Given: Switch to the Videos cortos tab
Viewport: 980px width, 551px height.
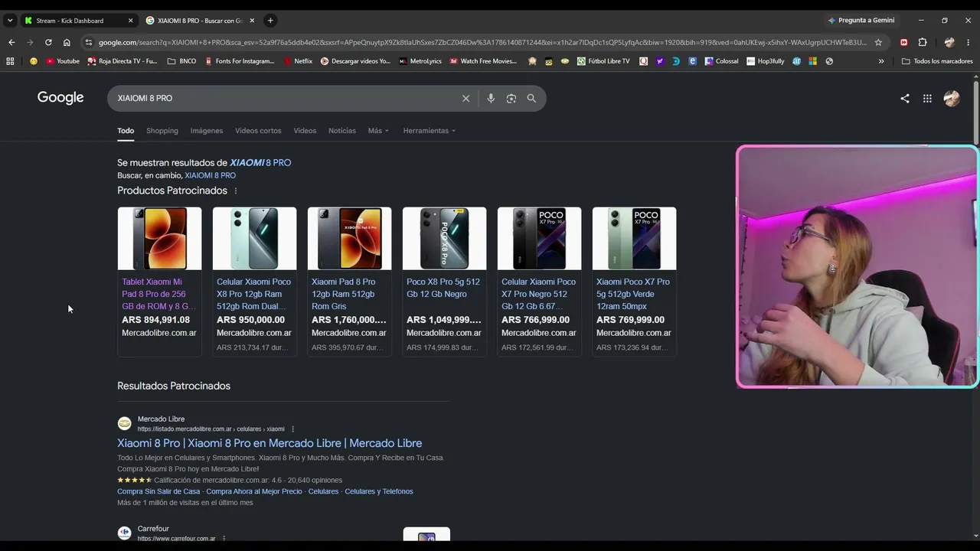Looking at the screenshot, I should coord(258,131).
